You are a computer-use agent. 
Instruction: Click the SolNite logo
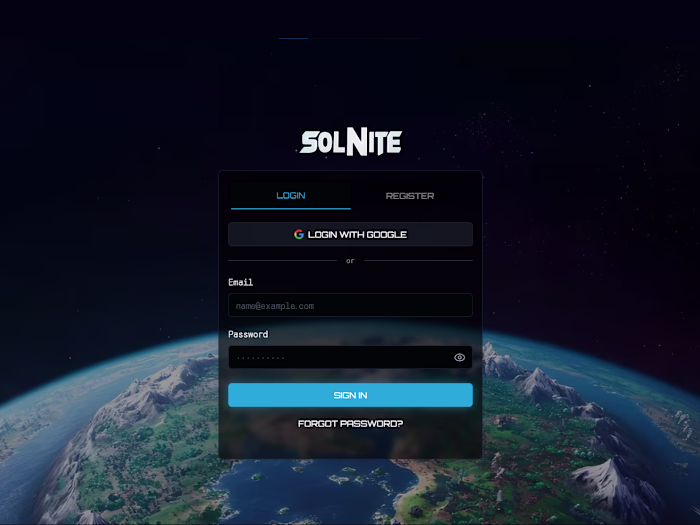tap(351, 142)
